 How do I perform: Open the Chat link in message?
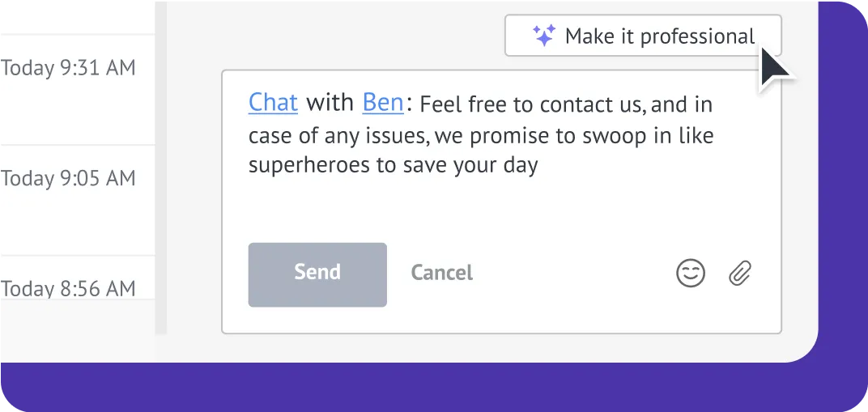tap(273, 103)
